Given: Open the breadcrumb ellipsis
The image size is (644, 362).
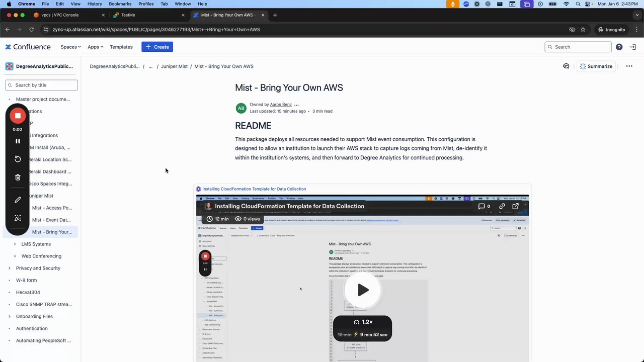Looking at the screenshot, I should (150, 66).
